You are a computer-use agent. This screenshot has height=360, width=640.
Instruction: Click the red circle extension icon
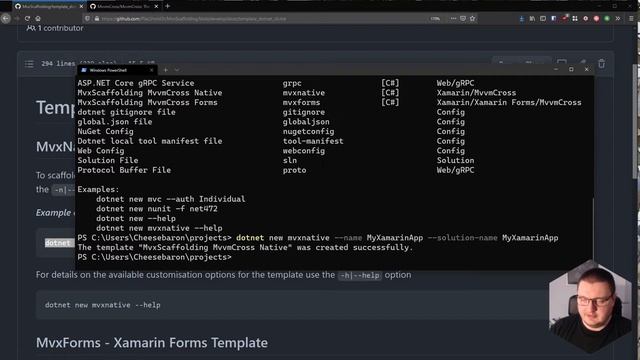point(596,19)
